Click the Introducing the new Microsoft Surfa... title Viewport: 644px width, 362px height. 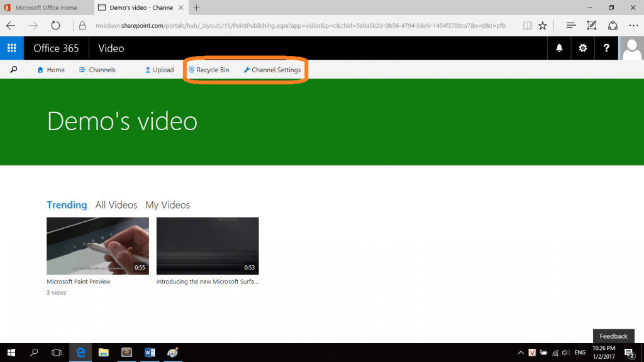click(208, 282)
